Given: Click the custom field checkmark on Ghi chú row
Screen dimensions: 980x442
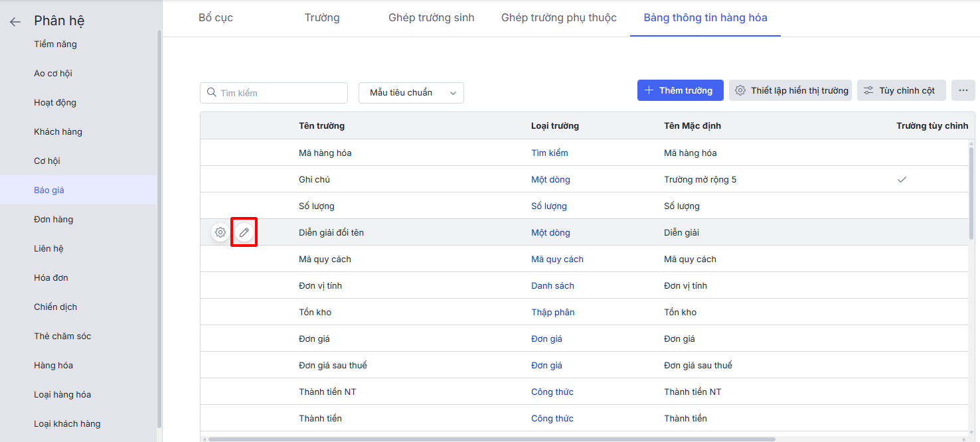Looking at the screenshot, I should click(x=902, y=180).
